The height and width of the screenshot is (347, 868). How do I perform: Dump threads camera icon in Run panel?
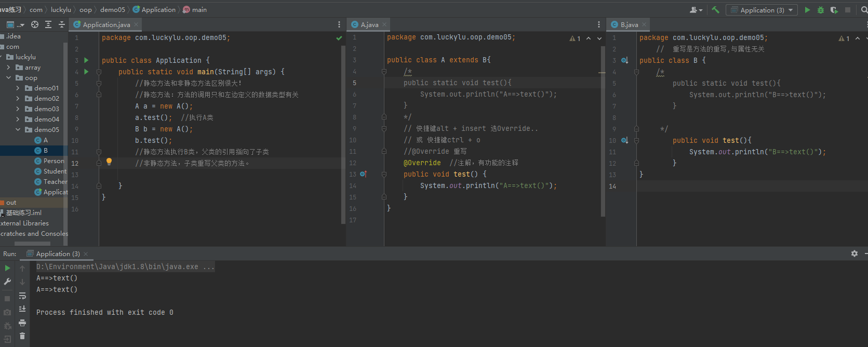point(7,312)
